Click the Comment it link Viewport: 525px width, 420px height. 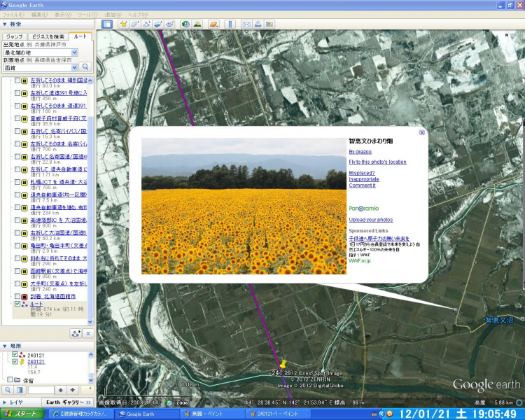click(363, 185)
